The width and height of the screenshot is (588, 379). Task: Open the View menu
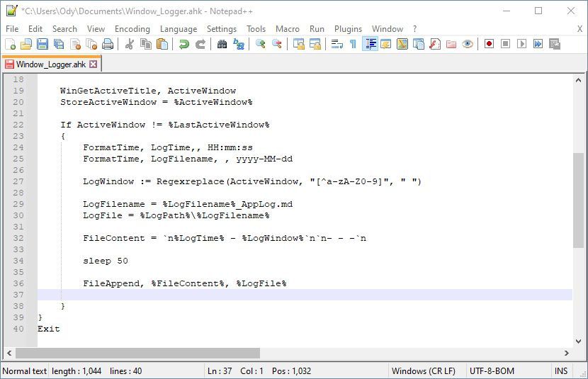click(x=96, y=29)
